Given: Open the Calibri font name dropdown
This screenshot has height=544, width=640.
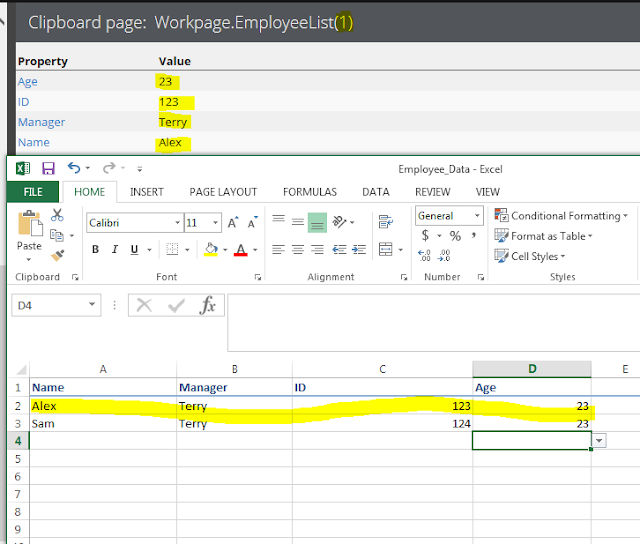Looking at the screenshot, I should [178, 222].
